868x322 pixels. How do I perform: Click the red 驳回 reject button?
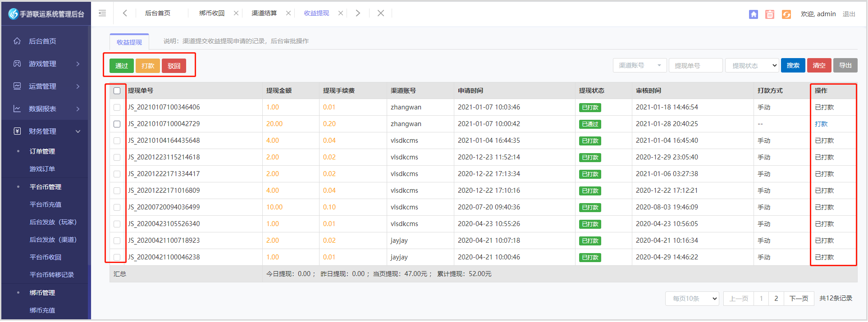[x=174, y=66]
